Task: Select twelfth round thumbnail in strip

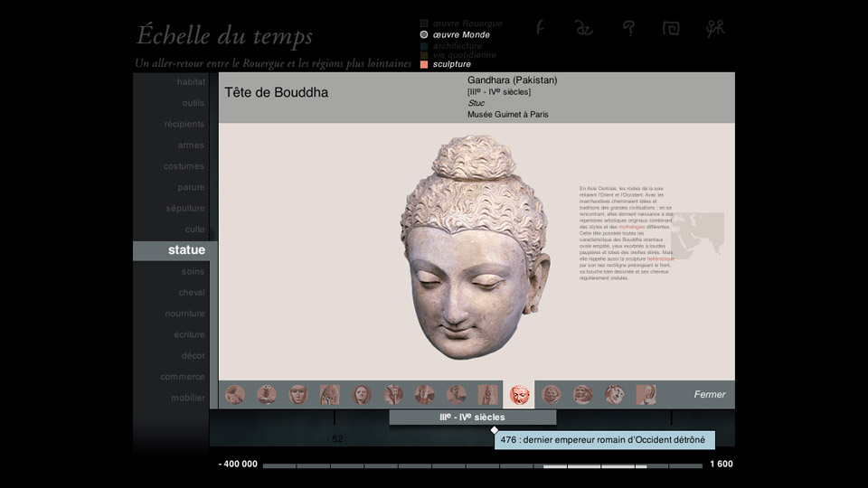Action: point(582,395)
